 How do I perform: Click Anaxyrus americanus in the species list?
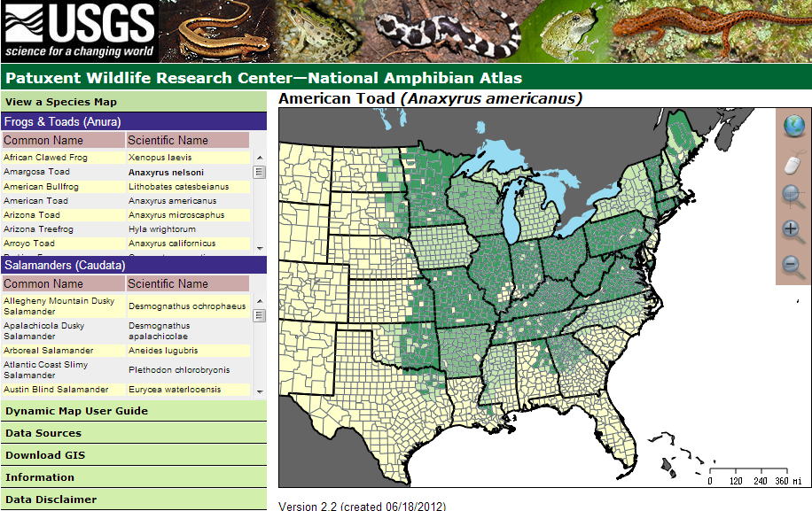[173, 201]
